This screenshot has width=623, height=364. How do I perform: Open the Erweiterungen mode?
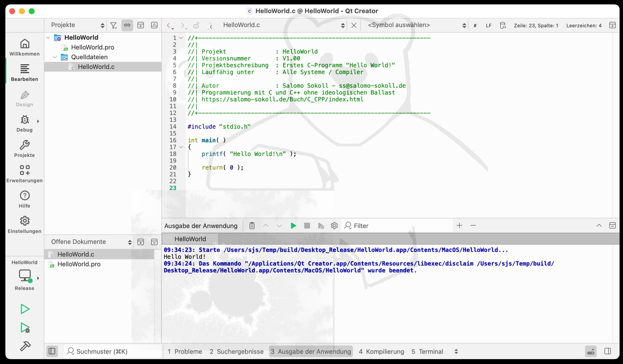pyautogui.click(x=25, y=174)
